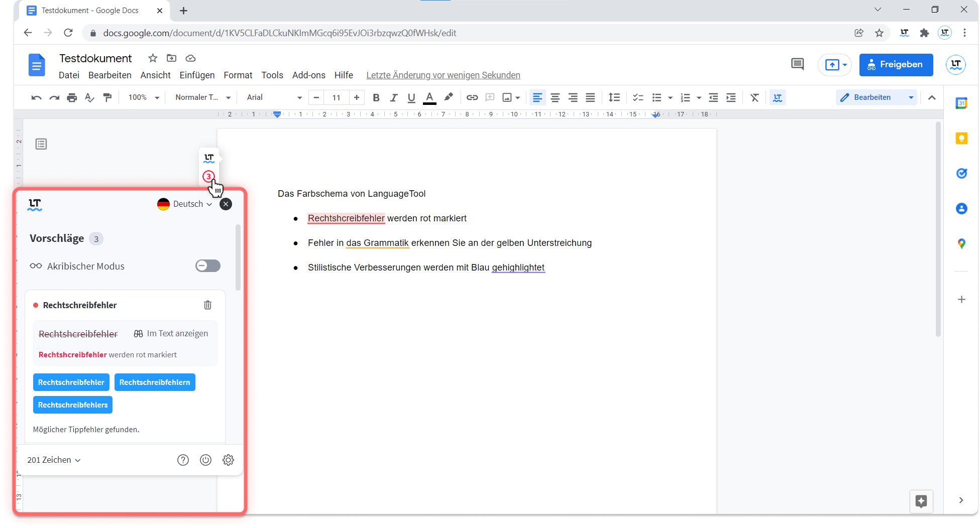The width and height of the screenshot is (980, 528).
Task: Insert image from toolbar icon
Action: [x=507, y=97]
